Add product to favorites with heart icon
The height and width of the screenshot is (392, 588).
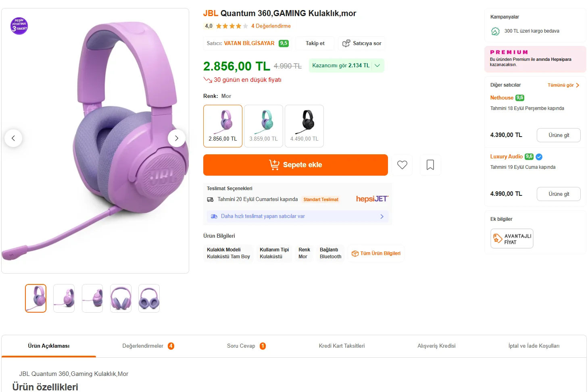point(402,165)
